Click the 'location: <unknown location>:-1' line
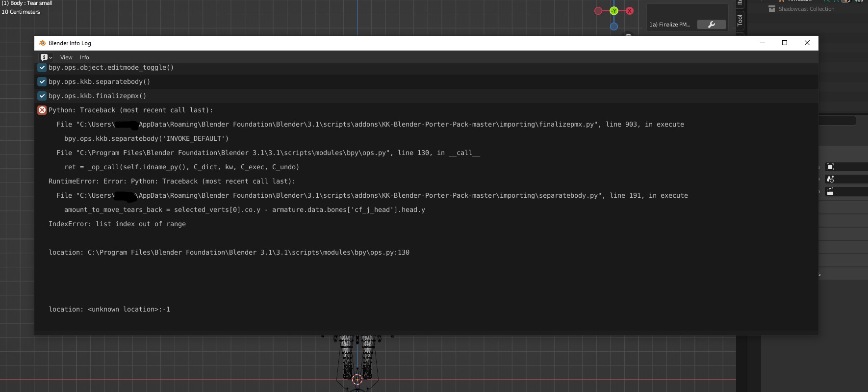The width and height of the screenshot is (868, 392). click(x=109, y=310)
